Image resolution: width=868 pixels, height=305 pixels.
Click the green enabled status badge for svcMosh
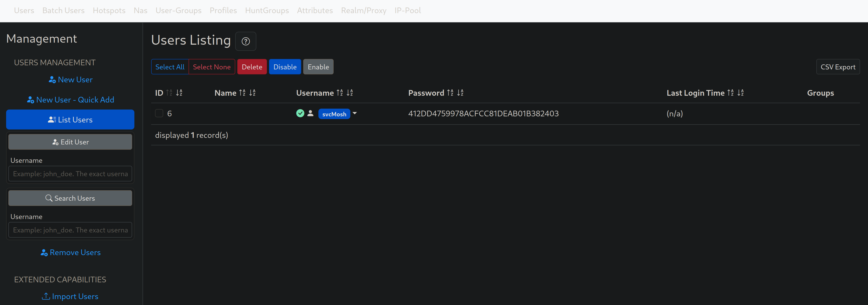300,114
